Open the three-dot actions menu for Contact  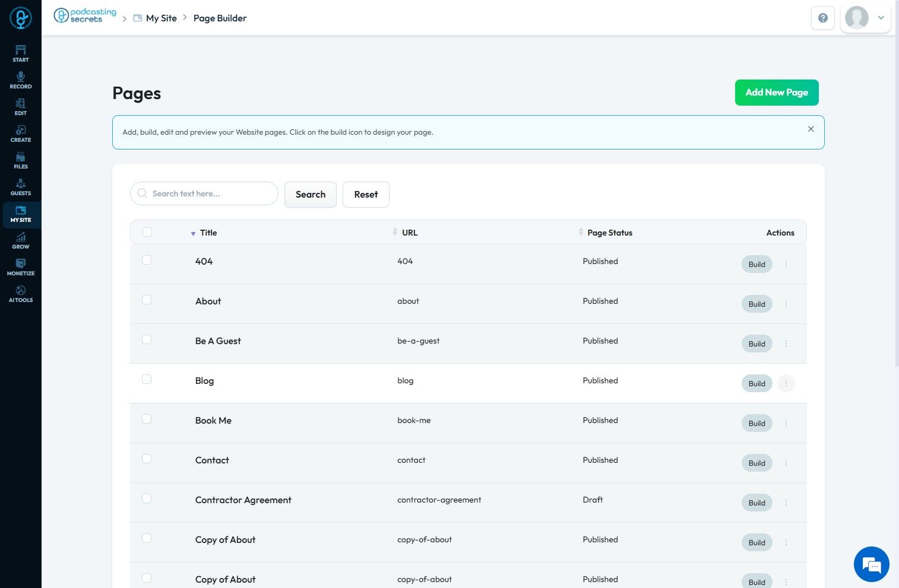click(786, 463)
